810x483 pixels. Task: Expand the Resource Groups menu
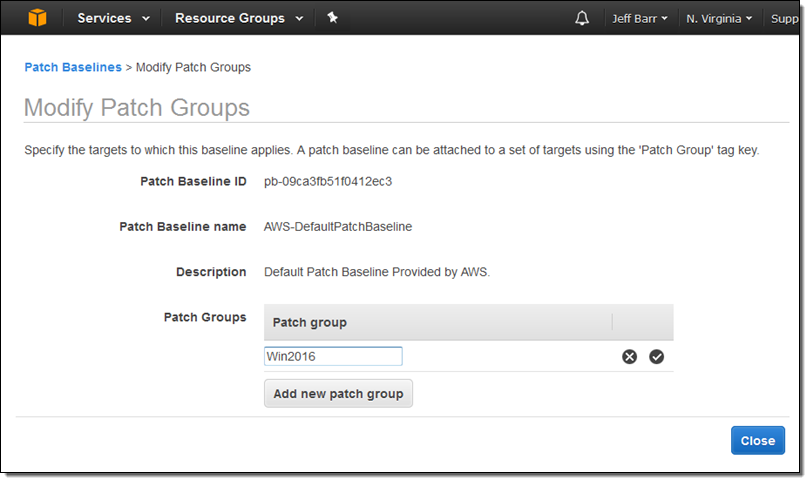(x=239, y=18)
